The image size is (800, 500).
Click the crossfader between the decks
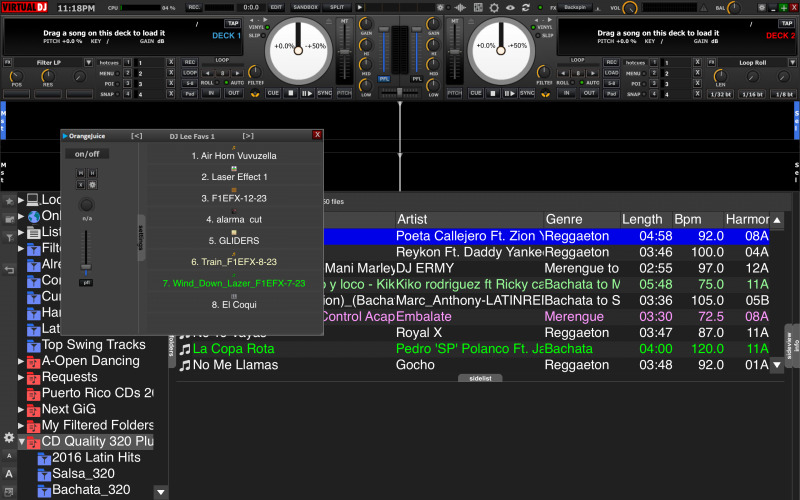tap(399, 91)
